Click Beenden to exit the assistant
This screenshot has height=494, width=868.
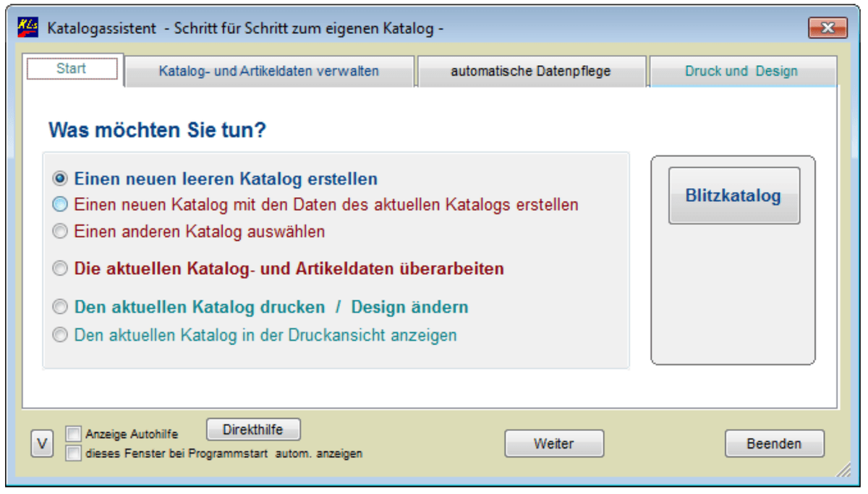coord(774,443)
